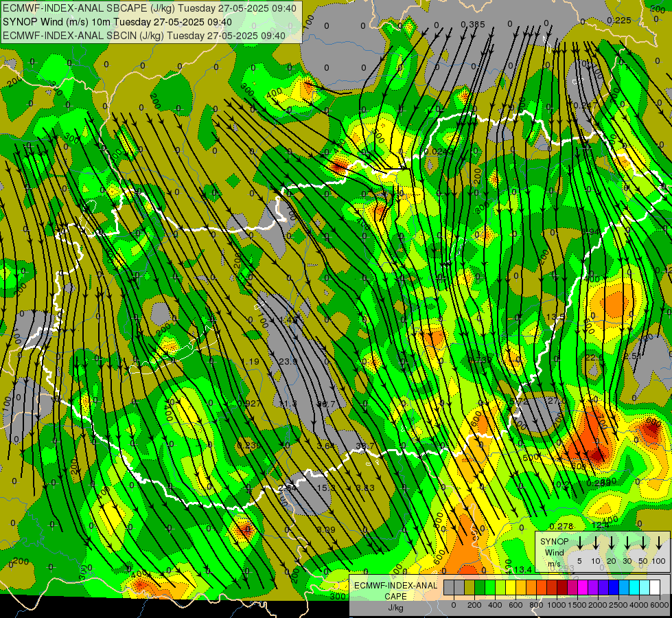
Task: Click the 'J/kg' unit in color legend
Action: [x=395, y=608]
